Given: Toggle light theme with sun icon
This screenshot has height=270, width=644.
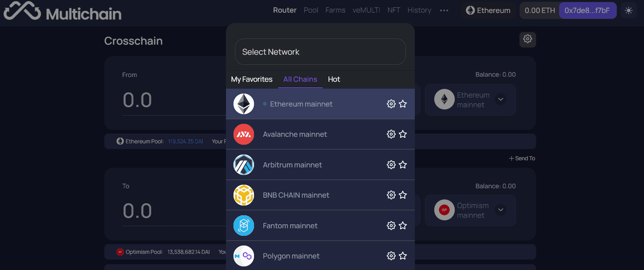Looking at the screenshot, I should pos(629,10).
